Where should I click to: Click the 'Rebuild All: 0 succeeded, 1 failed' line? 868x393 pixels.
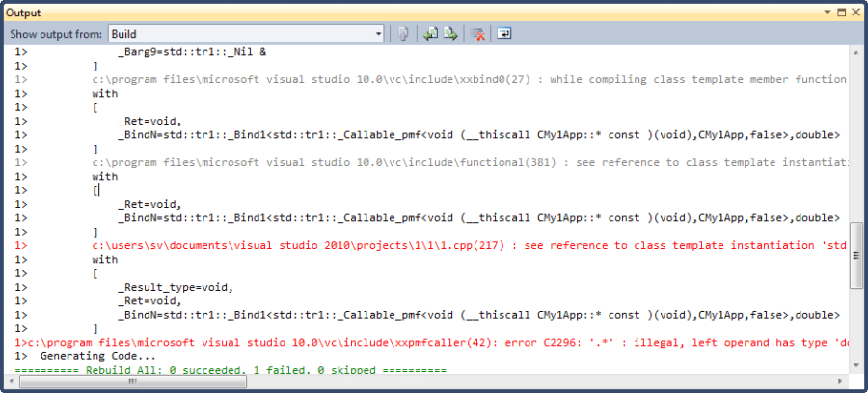pos(231,370)
